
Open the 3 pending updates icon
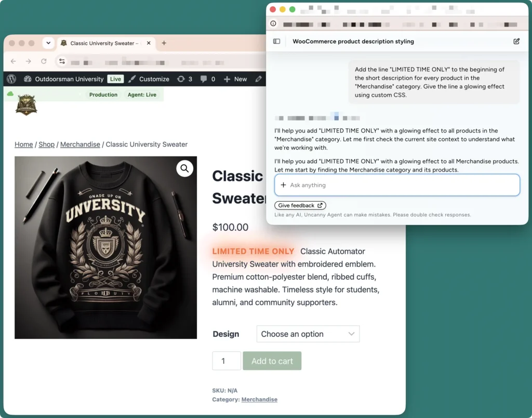[x=184, y=79]
